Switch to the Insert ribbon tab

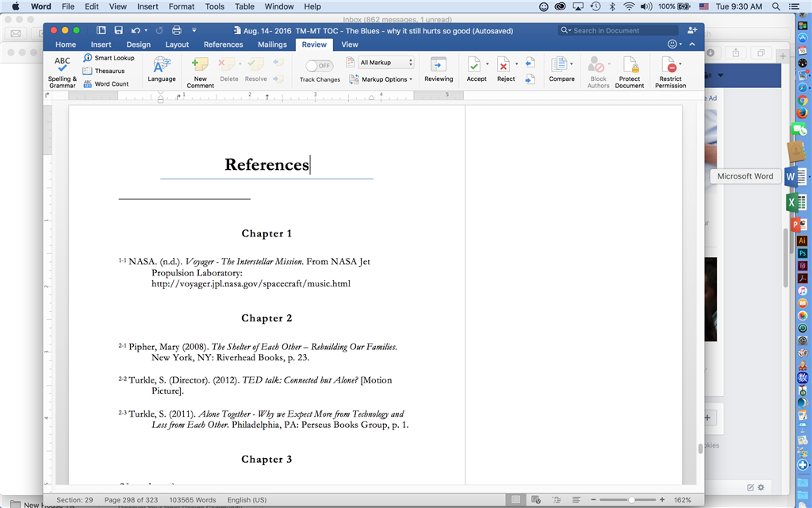click(x=101, y=44)
